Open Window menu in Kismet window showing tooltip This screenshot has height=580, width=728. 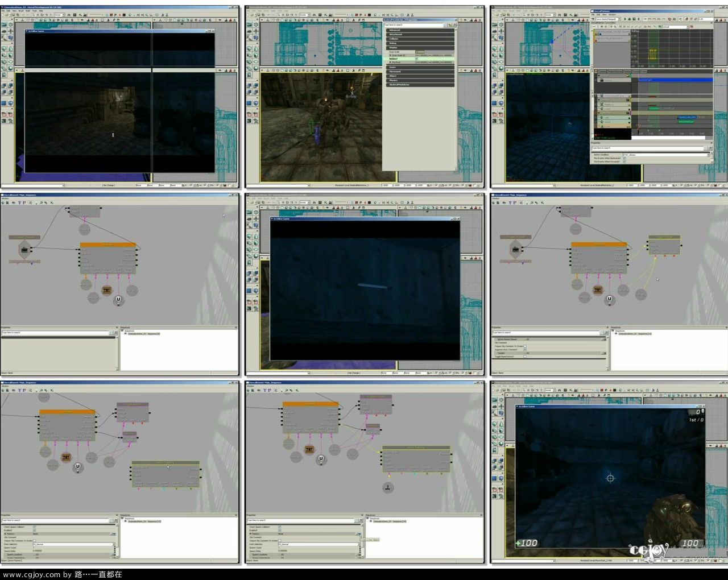coord(250,386)
